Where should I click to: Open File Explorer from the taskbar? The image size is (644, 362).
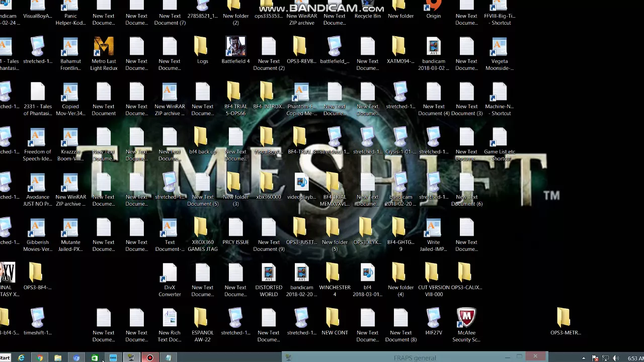pyautogui.click(x=58, y=357)
